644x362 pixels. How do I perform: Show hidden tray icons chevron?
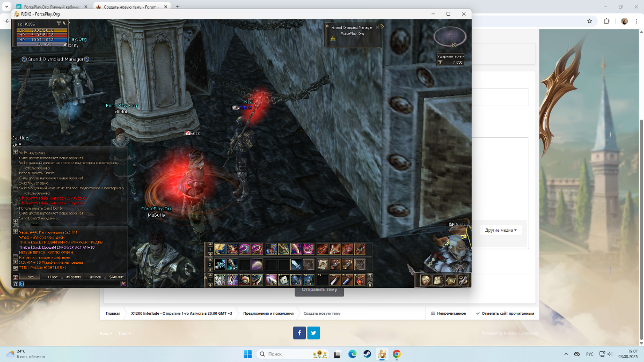coord(566,354)
